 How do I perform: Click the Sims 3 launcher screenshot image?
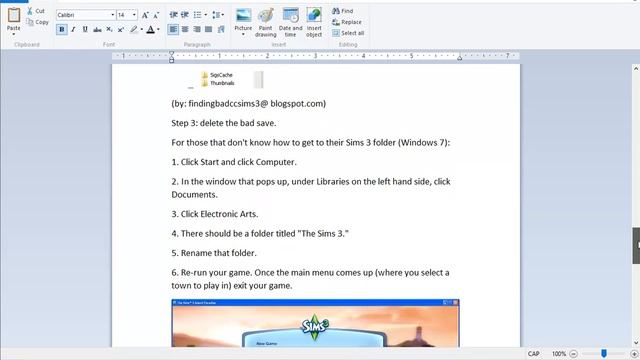(x=315, y=323)
